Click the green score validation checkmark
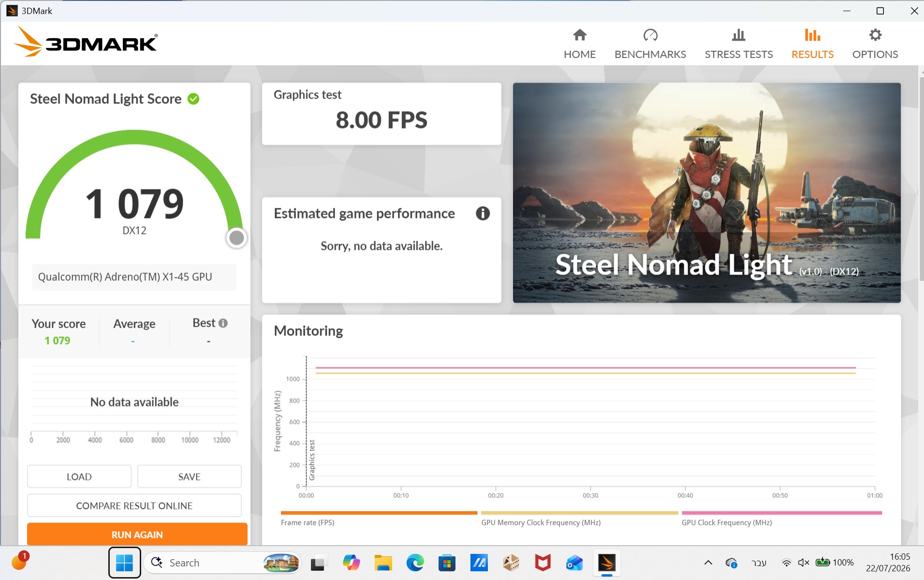The image size is (924, 580). 193,99
